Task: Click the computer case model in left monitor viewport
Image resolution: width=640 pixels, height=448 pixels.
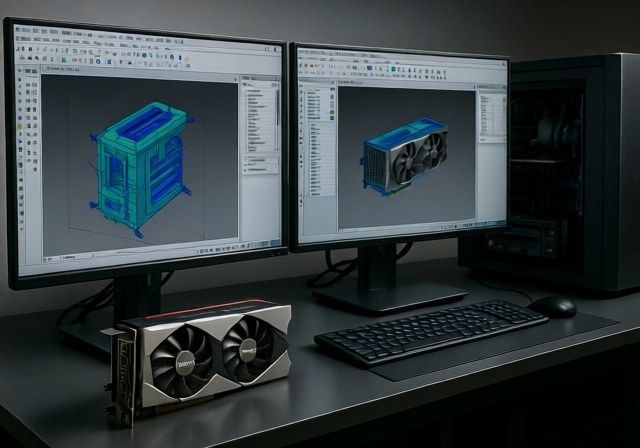Action: [x=141, y=167]
